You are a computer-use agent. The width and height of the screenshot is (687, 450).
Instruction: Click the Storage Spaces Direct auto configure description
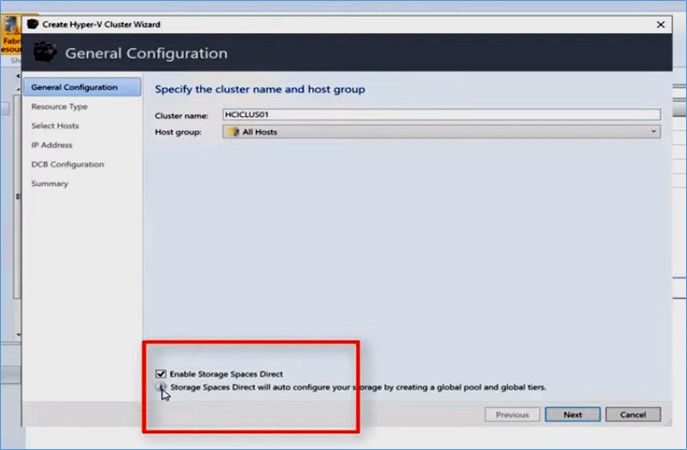pyautogui.click(x=358, y=387)
